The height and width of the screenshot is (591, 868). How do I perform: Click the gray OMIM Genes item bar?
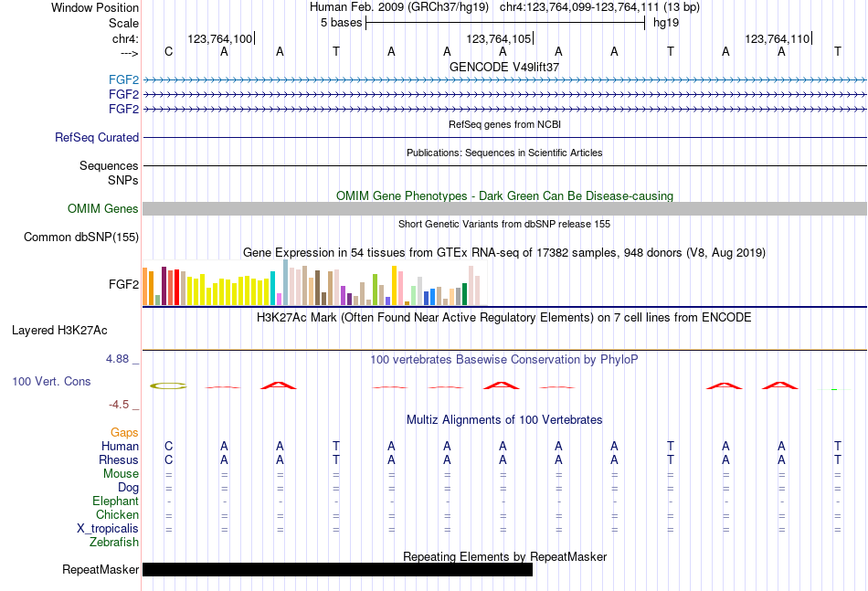(504, 208)
